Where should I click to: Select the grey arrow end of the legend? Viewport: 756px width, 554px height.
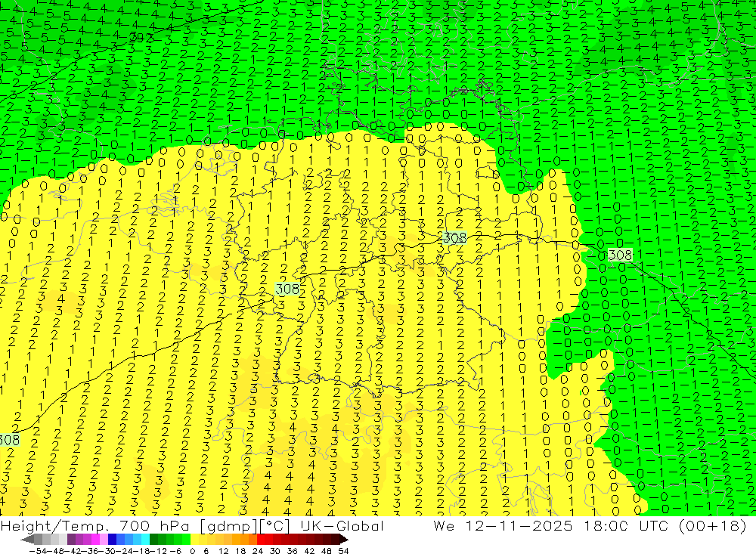click(27, 539)
